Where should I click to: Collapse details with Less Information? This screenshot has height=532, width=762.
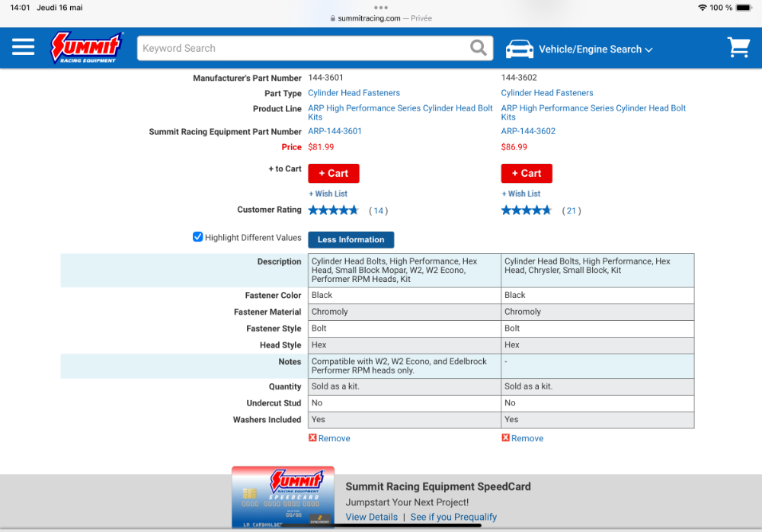[351, 240]
